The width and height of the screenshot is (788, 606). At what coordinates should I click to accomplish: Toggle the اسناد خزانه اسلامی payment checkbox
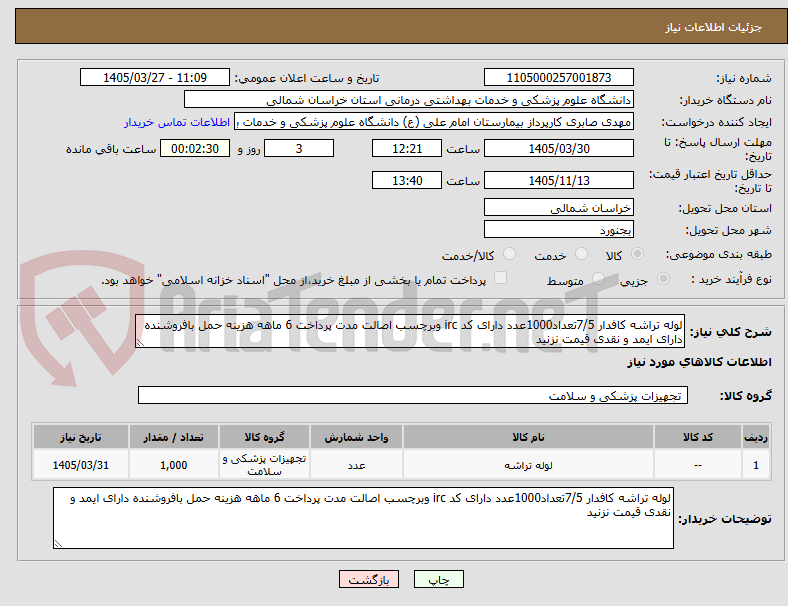coord(501,278)
